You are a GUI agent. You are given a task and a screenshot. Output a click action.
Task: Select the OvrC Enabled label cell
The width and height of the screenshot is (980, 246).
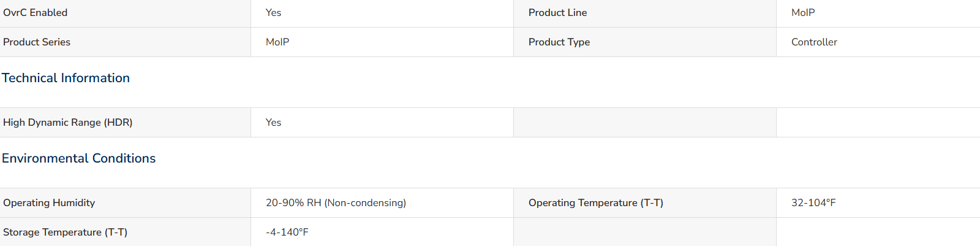pos(125,13)
